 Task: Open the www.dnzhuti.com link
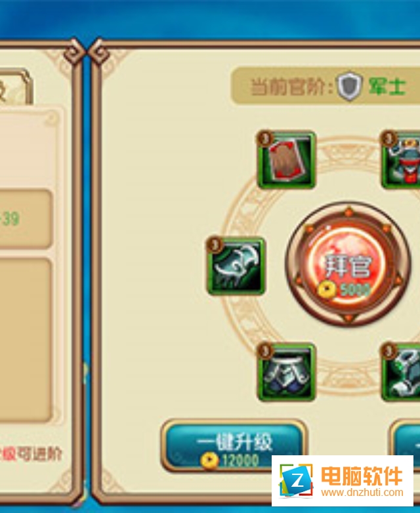coord(362,493)
